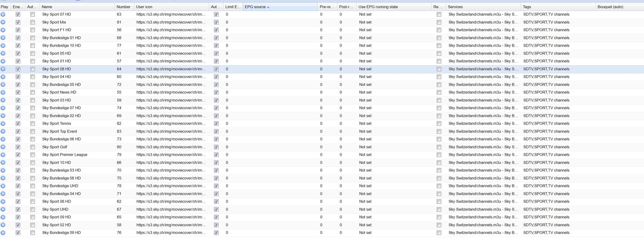This screenshot has width=644, height=243.
Task: Play the Sky Bundesliga 02 HD channel
Action: click(x=3, y=116)
